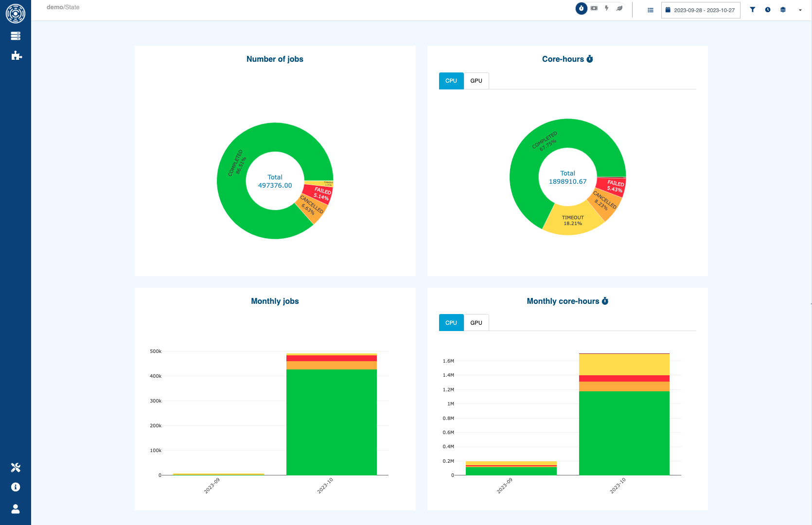Switch metric to leaf carbon mode

pyautogui.click(x=619, y=8)
